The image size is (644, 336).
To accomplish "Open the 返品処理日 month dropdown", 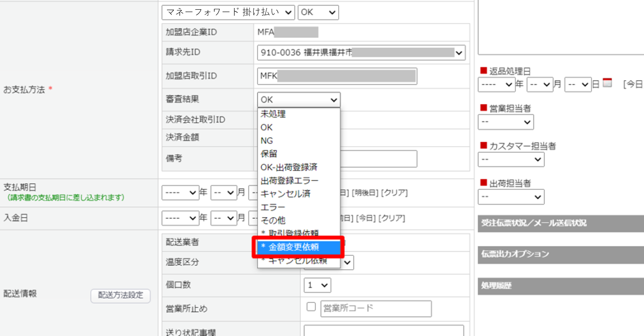I will pos(540,85).
